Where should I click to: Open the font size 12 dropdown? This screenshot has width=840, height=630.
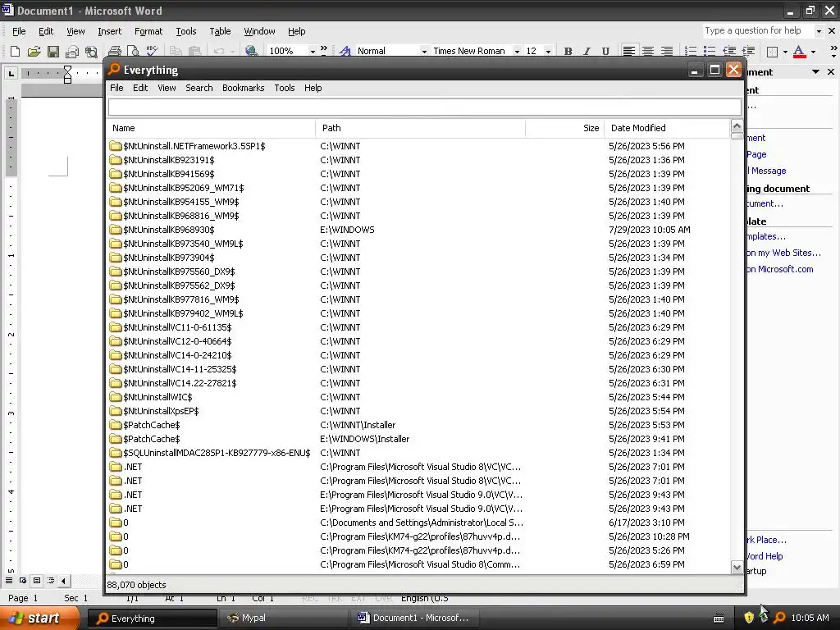point(548,51)
